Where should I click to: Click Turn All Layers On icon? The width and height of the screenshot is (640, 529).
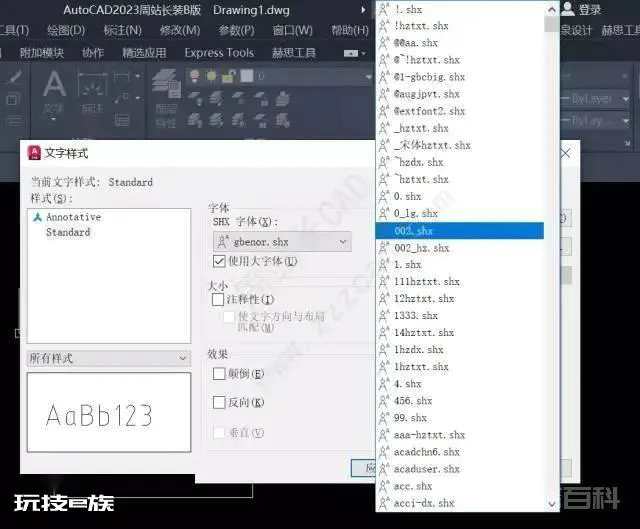tap(195, 120)
